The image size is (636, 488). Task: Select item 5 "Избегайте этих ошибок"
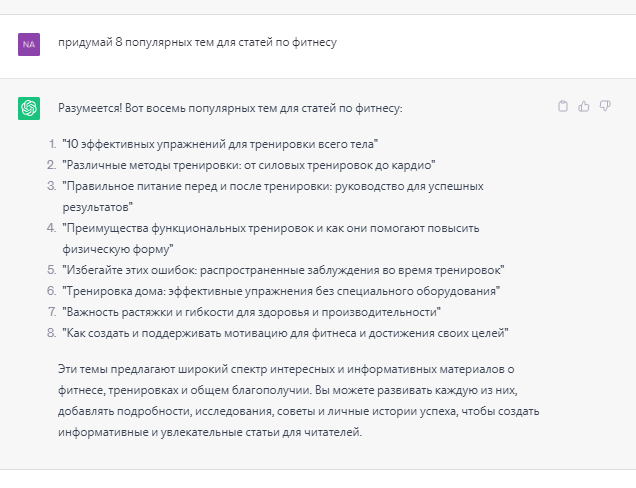(x=283, y=270)
